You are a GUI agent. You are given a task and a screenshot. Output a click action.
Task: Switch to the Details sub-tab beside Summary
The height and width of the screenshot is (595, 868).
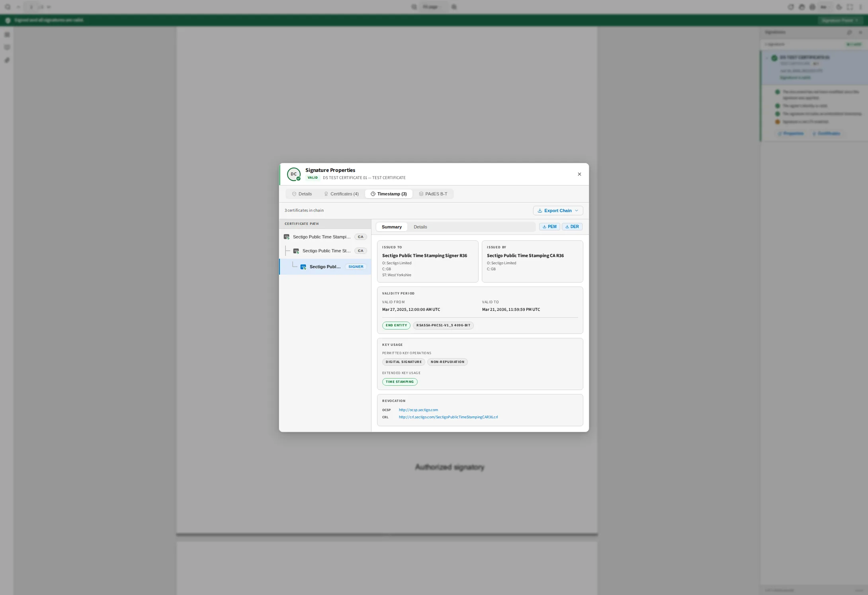click(420, 227)
